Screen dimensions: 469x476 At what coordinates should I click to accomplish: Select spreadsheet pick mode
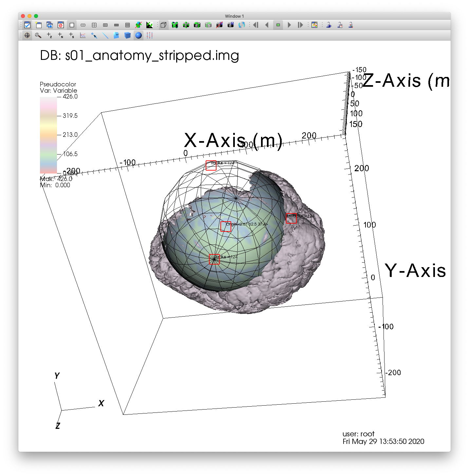(x=72, y=35)
